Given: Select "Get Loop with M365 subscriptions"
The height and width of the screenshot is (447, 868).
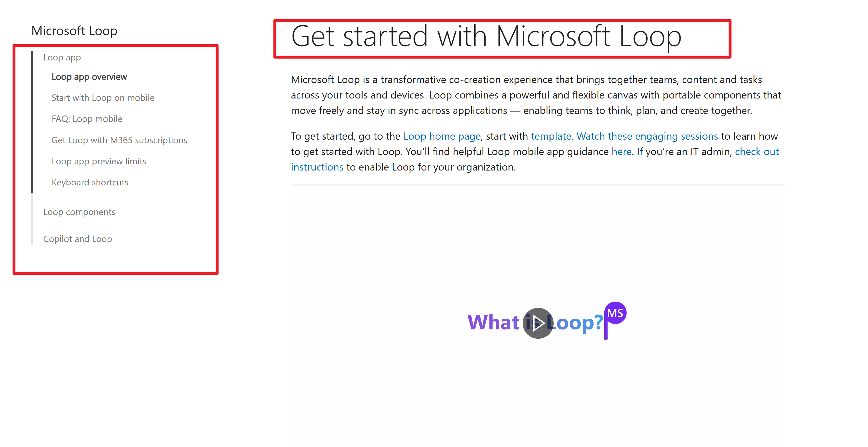Looking at the screenshot, I should coord(120,140).
